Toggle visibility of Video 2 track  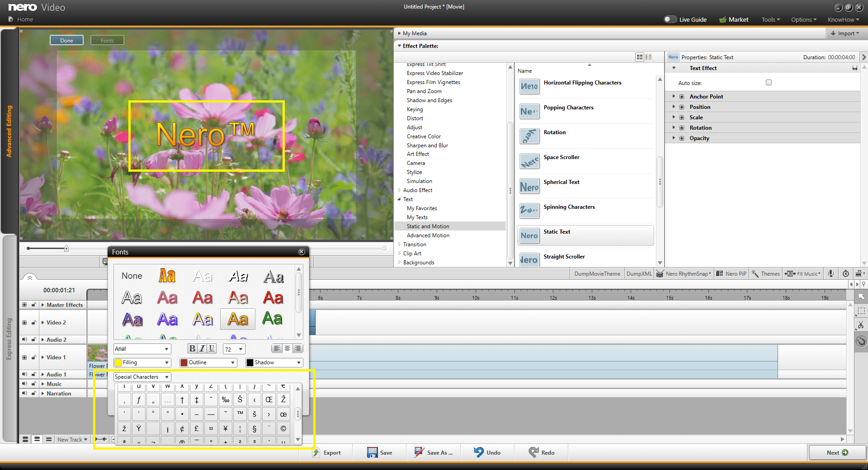24,323
